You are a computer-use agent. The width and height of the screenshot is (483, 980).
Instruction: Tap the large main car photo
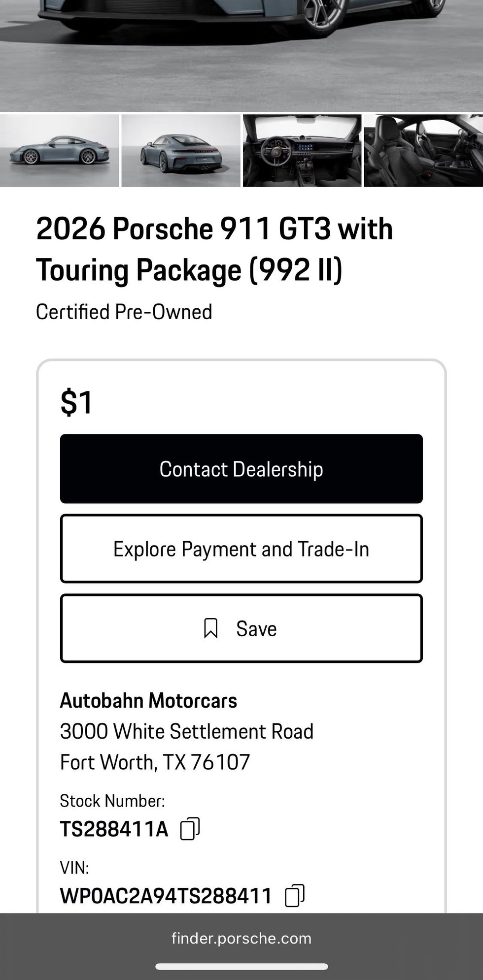pyautogui.click(x=241, y=54)
